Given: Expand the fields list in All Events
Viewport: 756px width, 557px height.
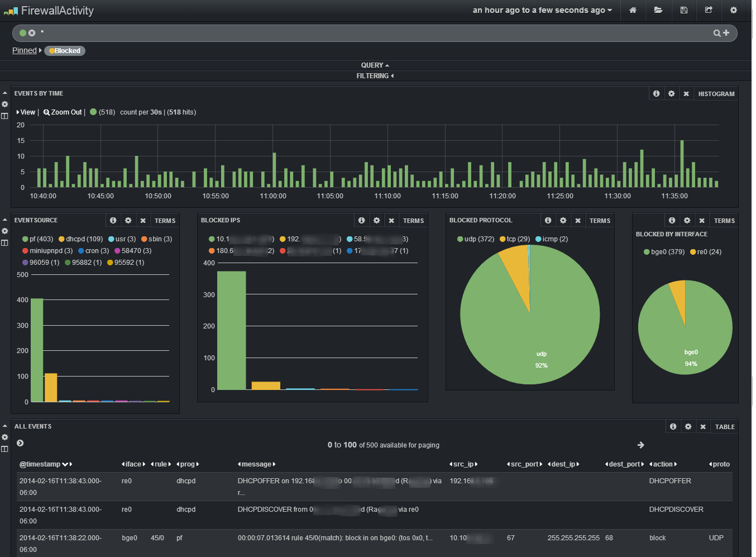Looking at the screenshot, I should (20, 443).
